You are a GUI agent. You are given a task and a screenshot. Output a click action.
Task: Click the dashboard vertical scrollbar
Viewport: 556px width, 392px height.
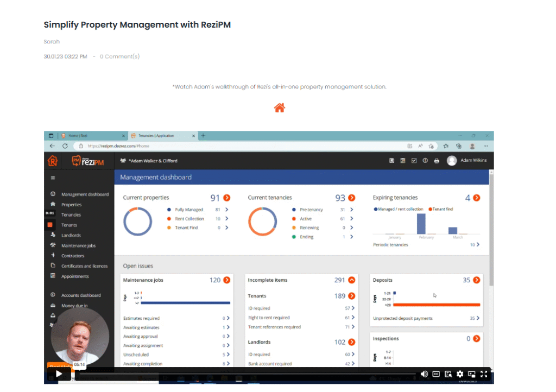(491, 229)
